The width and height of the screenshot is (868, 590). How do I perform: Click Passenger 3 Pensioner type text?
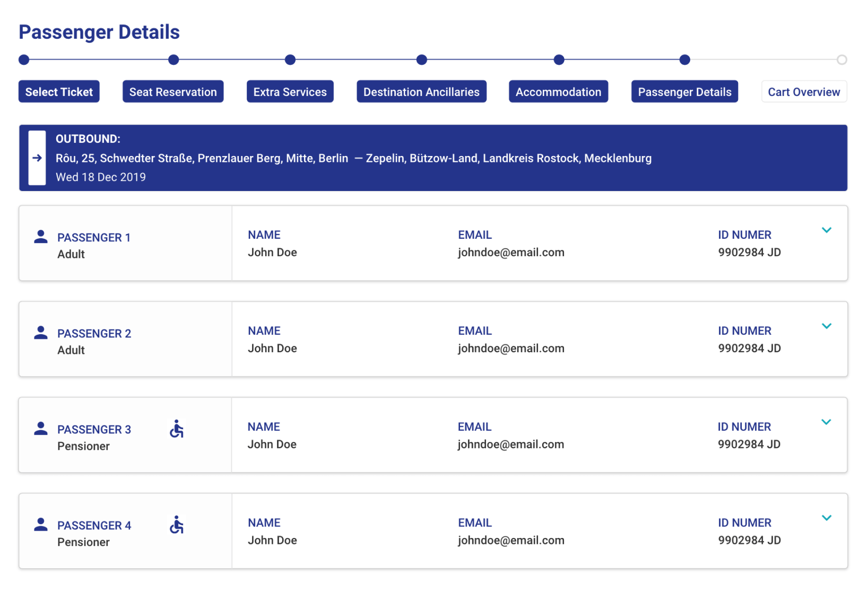[x=83, y=446]
